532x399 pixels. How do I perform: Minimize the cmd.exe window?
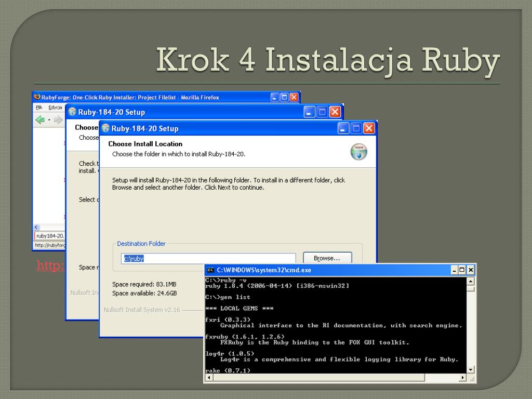click(x=454, y=270)
